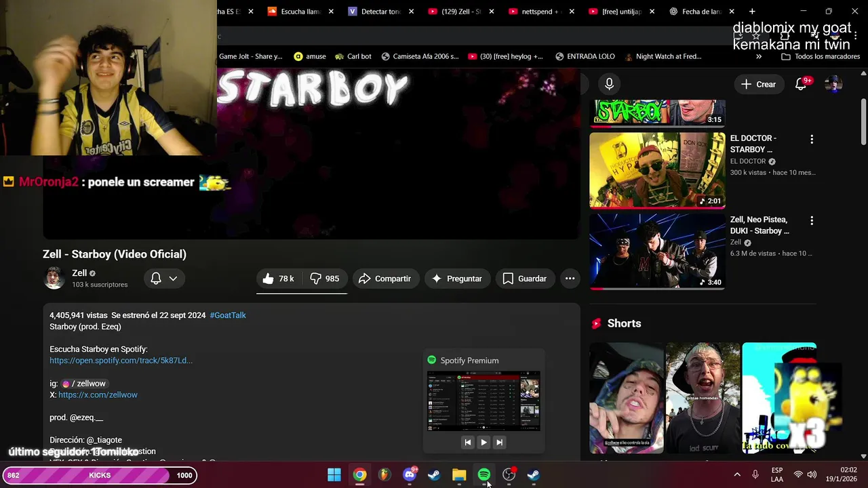This screenshot has width=868, height=488.
Task: Dislike the video showing 985 dislikes
Action: (x=324, y=279)
